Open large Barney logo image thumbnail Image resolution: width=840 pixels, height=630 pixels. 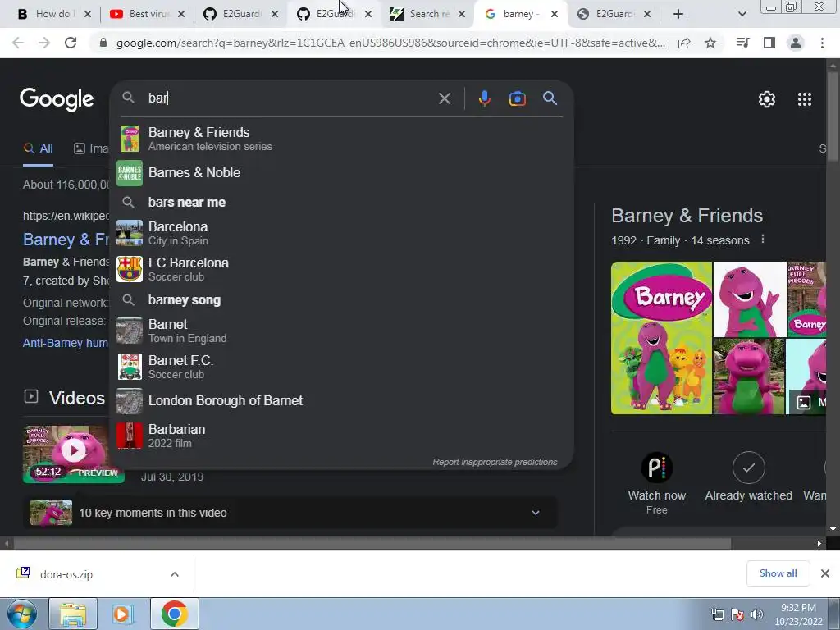click(661, 337)
